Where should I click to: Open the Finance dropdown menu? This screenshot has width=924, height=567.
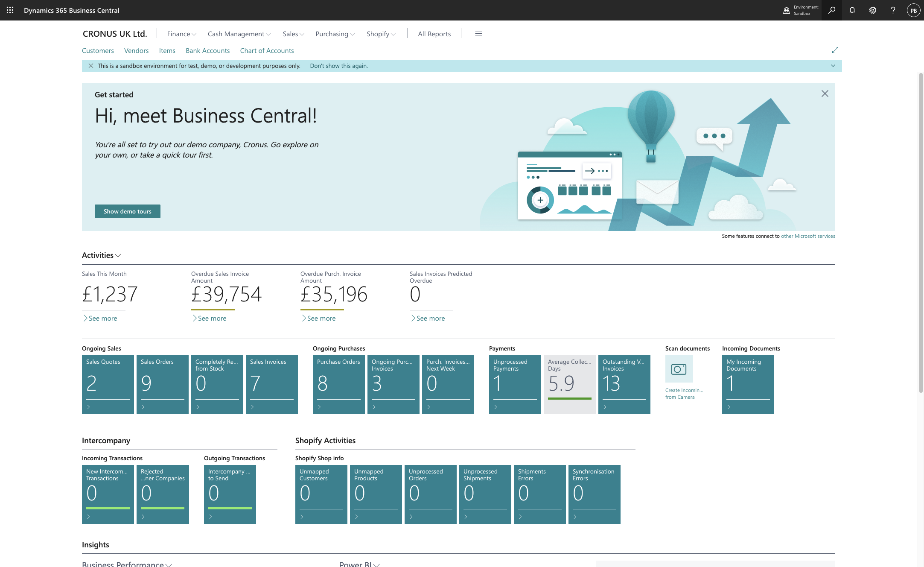(x=182, y=34)
